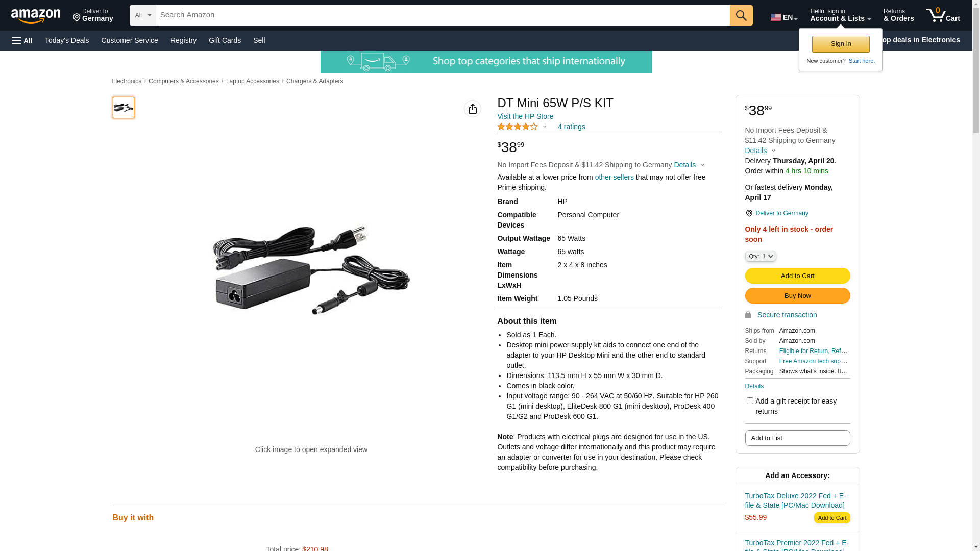The height and width of the screenshot is (551, 980).
Task: Click the EN language flag selector
Action: 784,17
